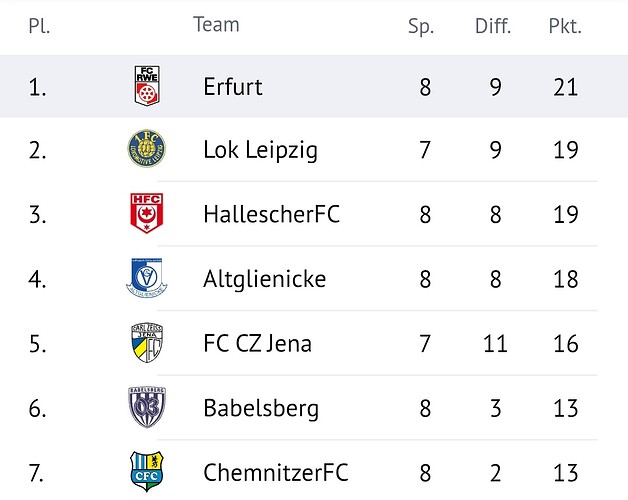Click the Rot-Weiß Erfurt club crest
628x500 pixels.
[x=147, y=86]
